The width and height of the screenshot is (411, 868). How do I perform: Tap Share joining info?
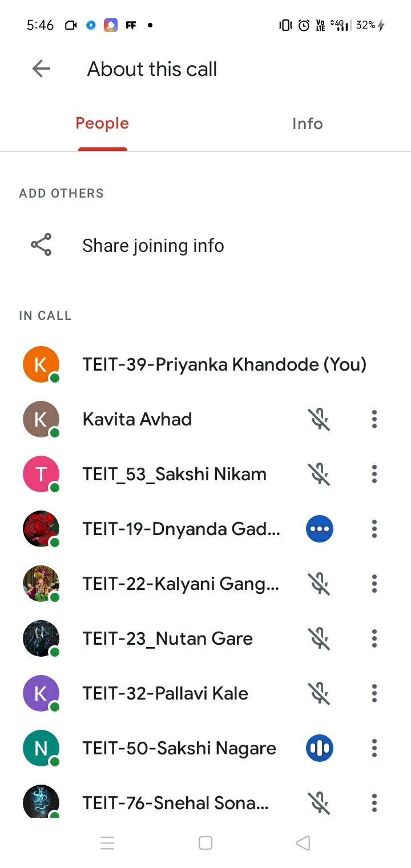153,246
